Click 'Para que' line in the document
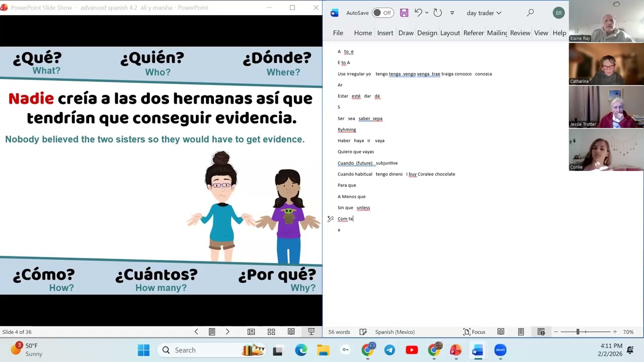The image size is (644, 362). point(347,185)
